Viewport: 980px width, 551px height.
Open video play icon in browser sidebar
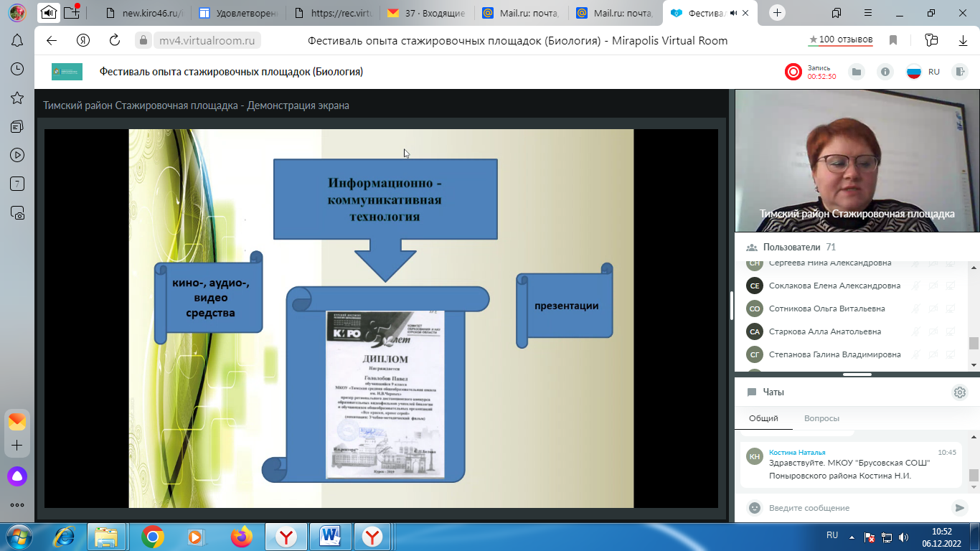click(17, 155)
